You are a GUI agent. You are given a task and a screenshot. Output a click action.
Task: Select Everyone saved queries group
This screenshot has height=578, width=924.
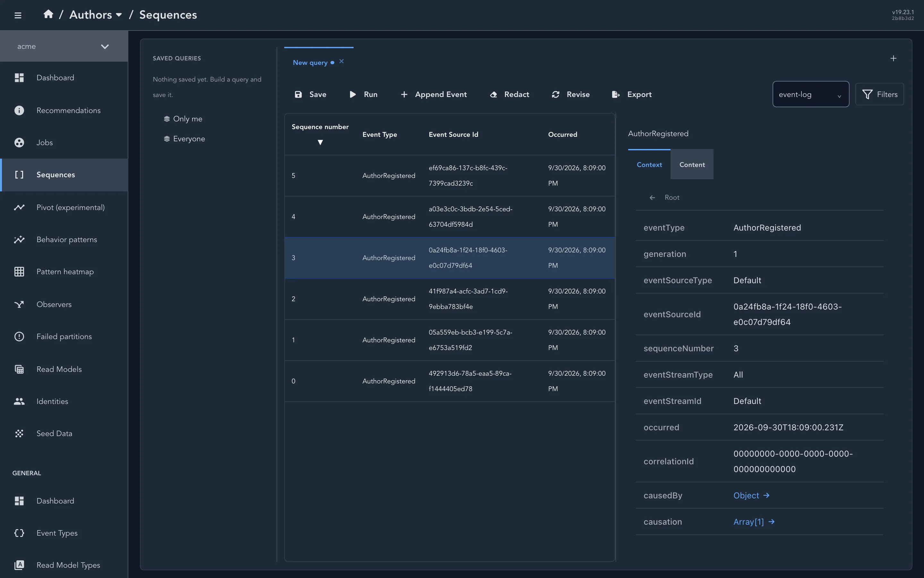pos(184,139)
